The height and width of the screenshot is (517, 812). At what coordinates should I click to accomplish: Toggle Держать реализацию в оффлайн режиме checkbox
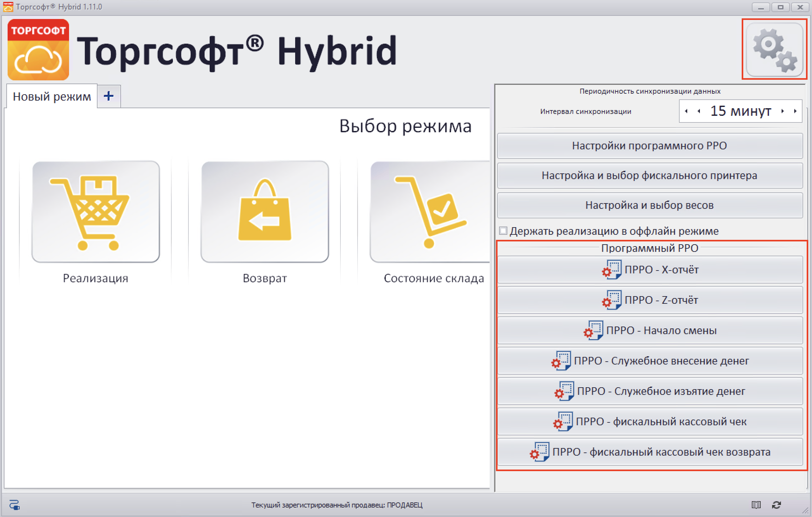[x=503, y=231]
